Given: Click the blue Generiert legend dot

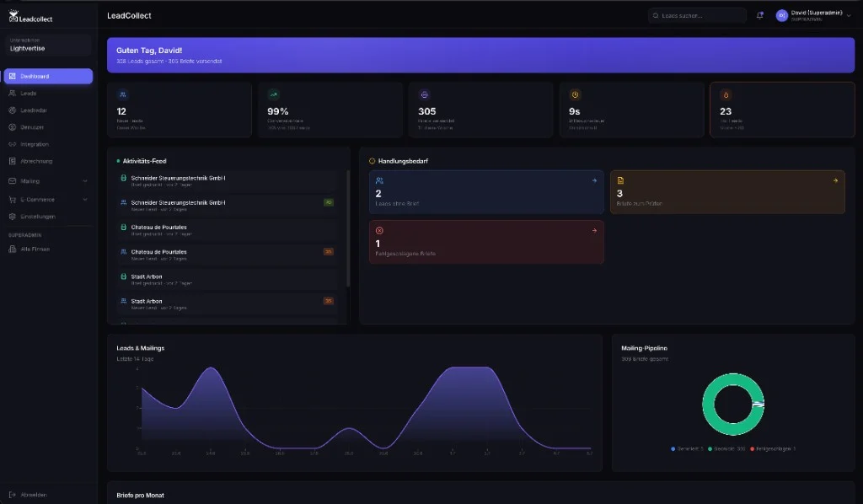Looking at the screenshot, I should (673, 449).
